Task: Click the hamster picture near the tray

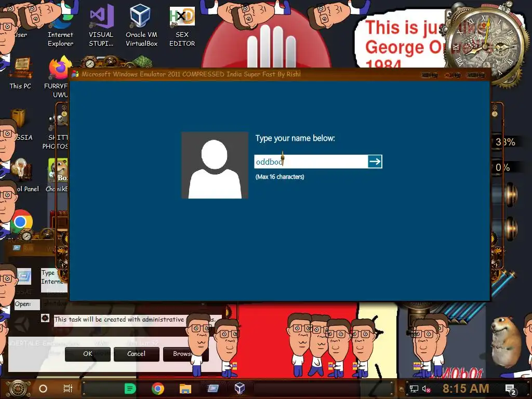Action: [x=507, y=341]
